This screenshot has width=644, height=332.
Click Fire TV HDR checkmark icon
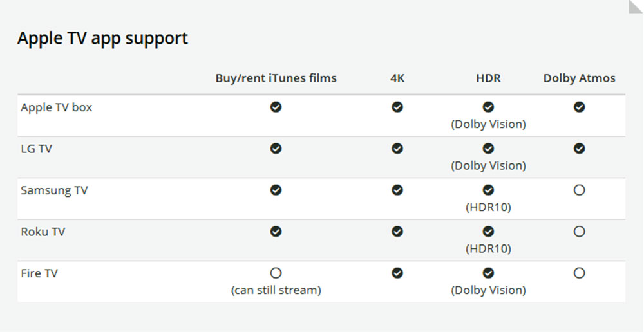(x=488, y=273)
